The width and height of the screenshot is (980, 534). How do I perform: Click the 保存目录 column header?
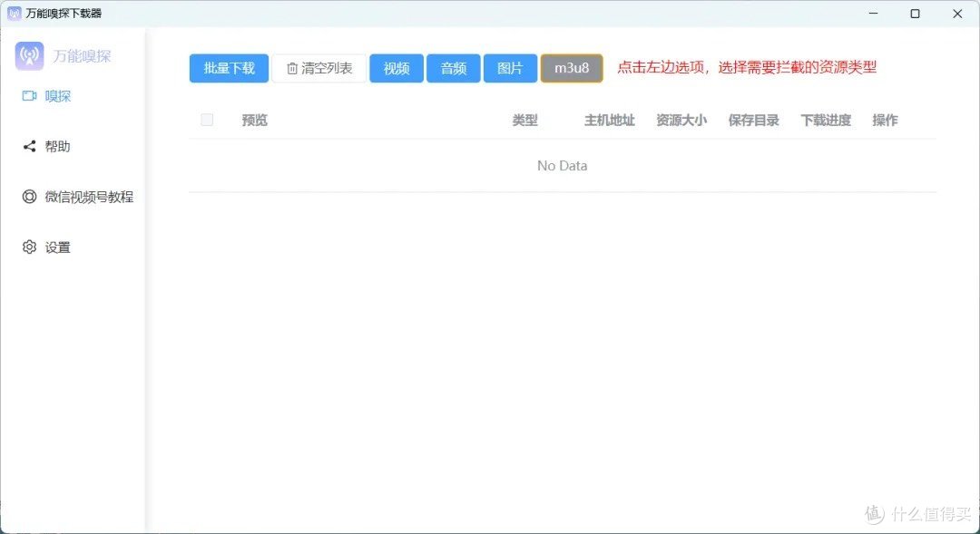(x=754, y=120)
